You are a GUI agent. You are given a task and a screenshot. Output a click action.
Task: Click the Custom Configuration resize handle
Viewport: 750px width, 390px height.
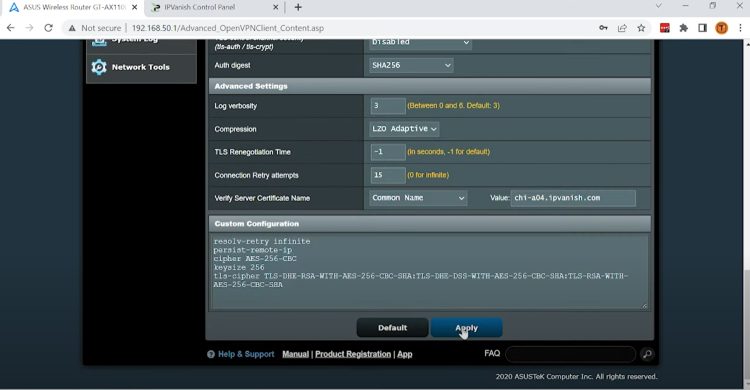click(x=644, y=306)
